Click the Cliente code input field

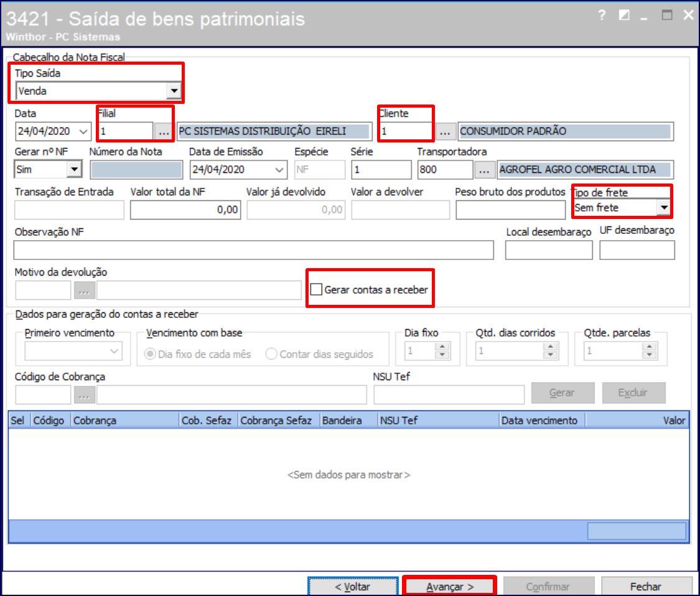tap(406, 131)
